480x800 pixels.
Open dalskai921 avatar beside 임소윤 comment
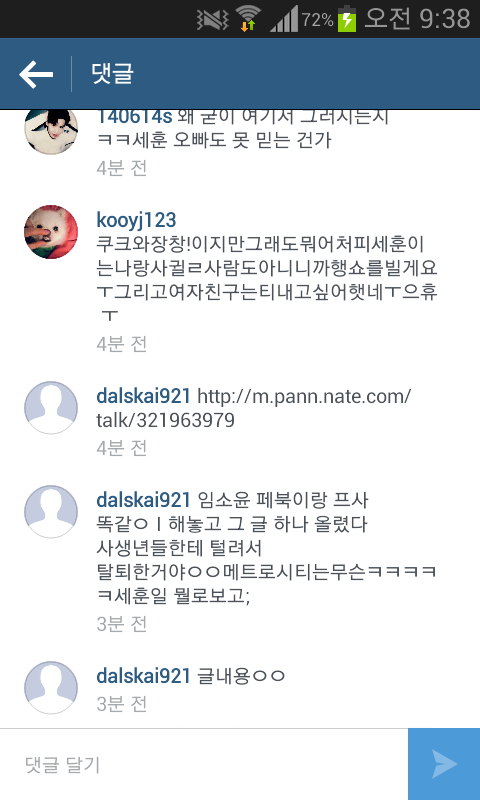pos(51,511)
